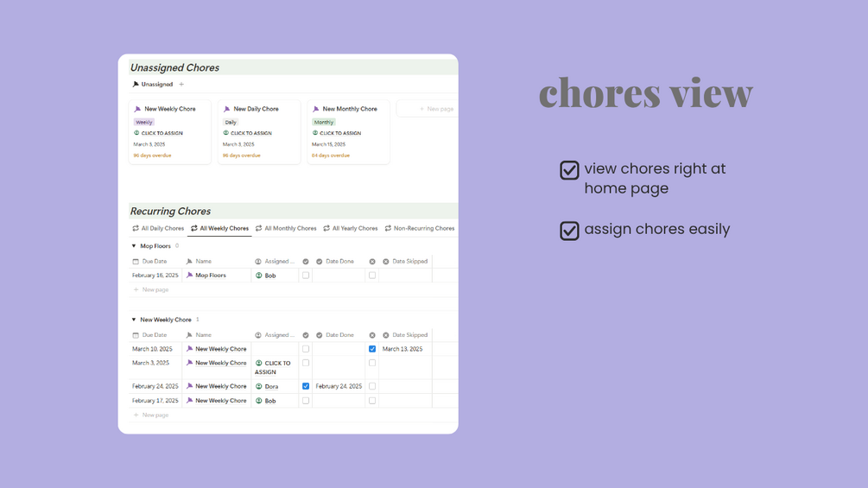The height and width of the screenshot is (488, 868).
Task: Uncheck skipped box for March 10 row
Action: pos(372,349)
